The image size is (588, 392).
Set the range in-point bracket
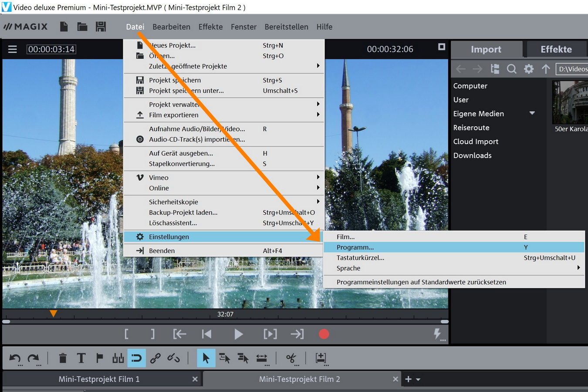126,334
